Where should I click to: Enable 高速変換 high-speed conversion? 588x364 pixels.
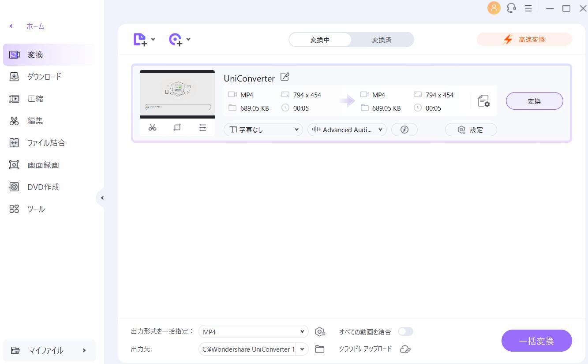coord(524,40)
